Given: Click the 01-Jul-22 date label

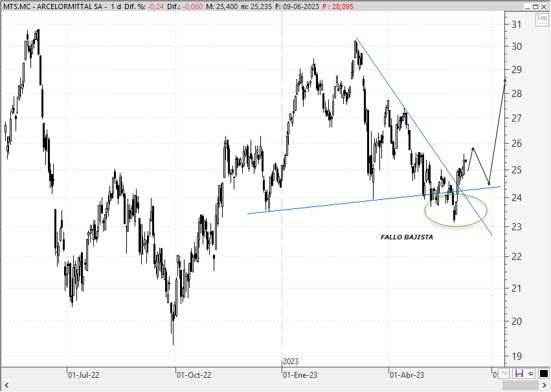Looking at the screenshot, I should [x=84, y=375].
